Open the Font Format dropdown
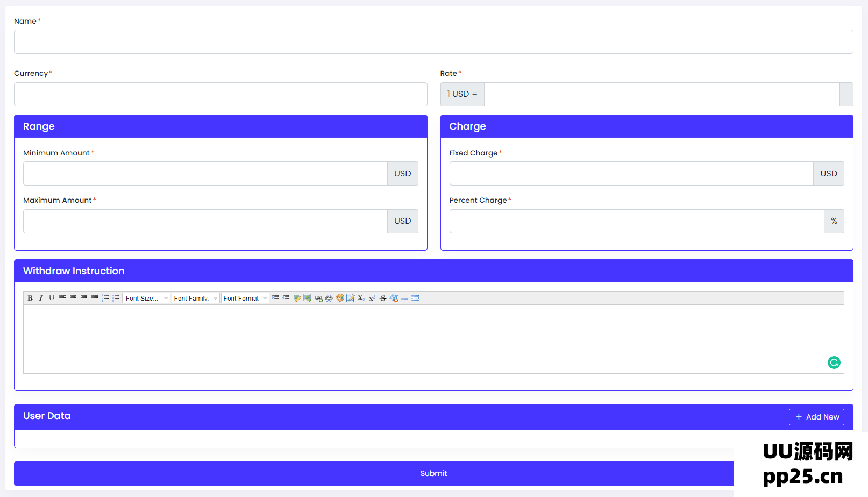 (x=245, y=298)
